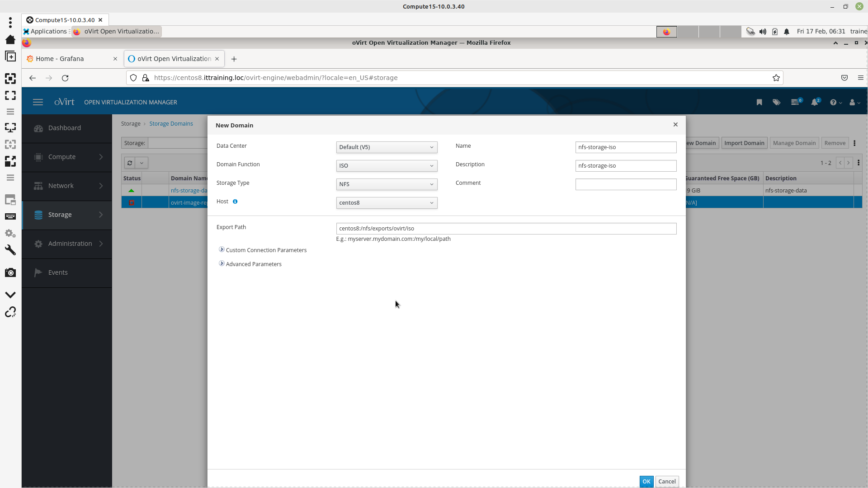
Task: Click the Host info icon
Action: point(235,202)
